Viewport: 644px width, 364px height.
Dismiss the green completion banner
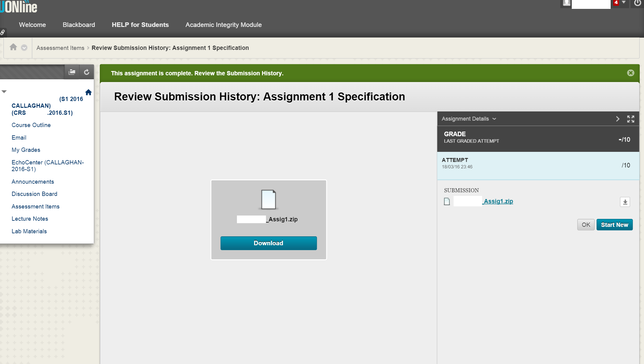coord(631,73)
